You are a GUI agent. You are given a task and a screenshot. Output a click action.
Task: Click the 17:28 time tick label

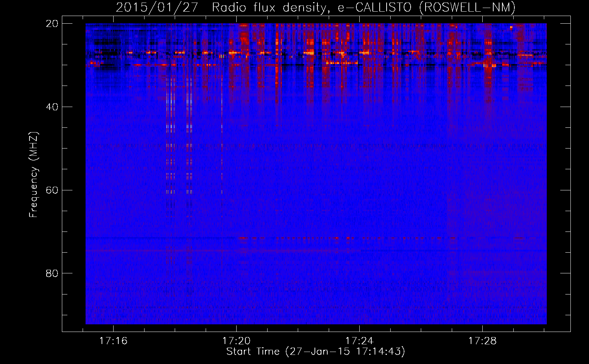click(x=482, y=341)
